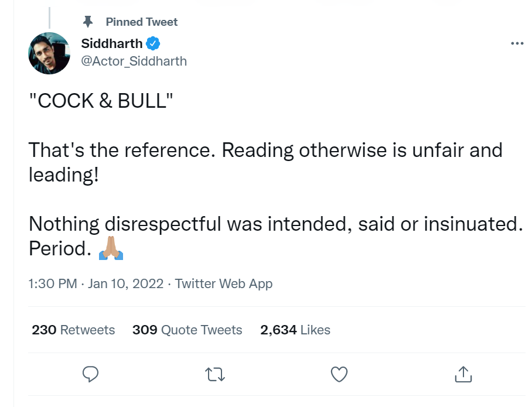Visit the @Actor_Siddharth handle
Viewport: 532px width, 407px height.
point(134,61)
